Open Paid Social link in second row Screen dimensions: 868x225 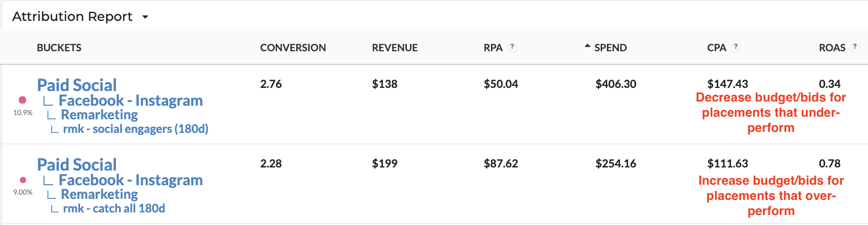click(77, 164)
